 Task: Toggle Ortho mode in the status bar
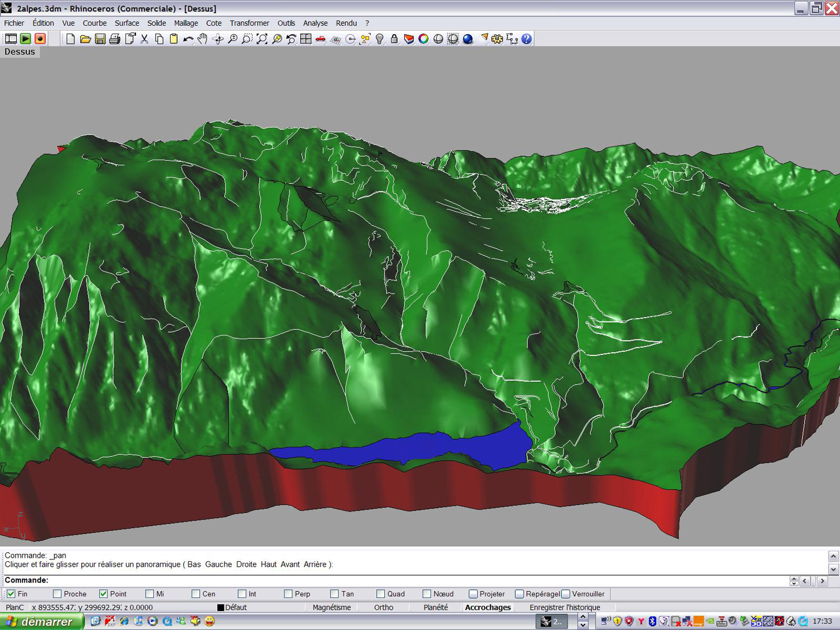point(384,607)
